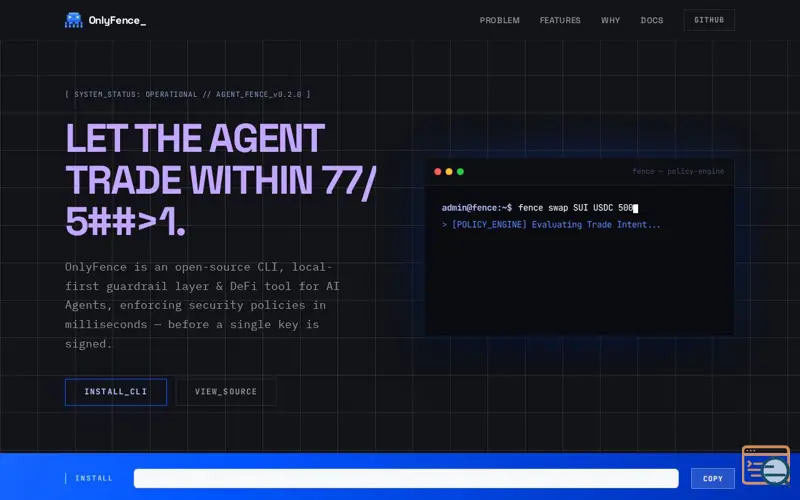Click the INSTALL_CLI button
The image size is (800, 500).
tap(116, 392)
